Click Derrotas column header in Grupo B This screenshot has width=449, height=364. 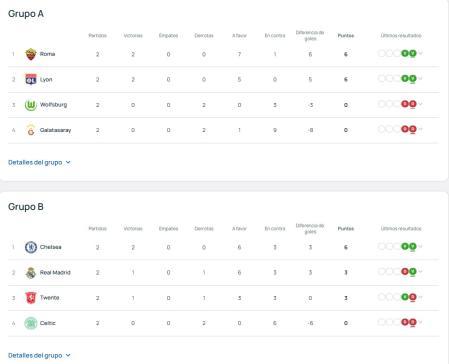204,229
